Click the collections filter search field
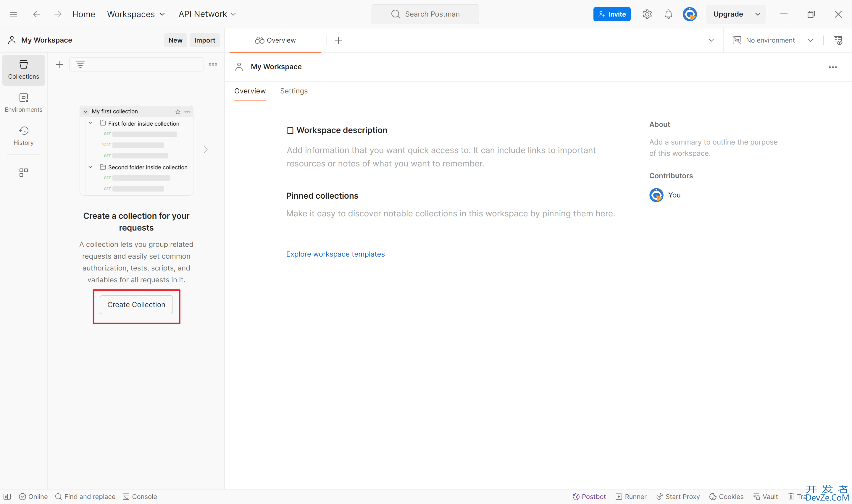 coord(136,64)
